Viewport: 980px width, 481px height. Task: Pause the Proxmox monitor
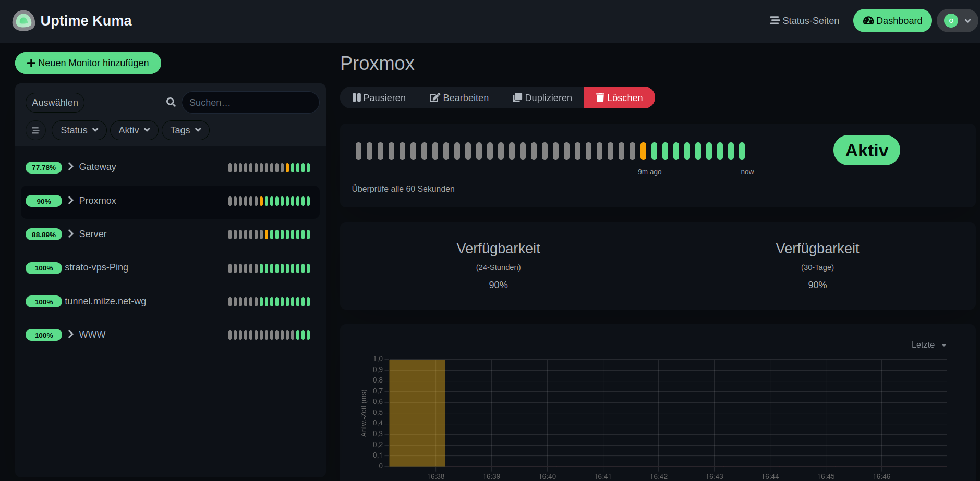[x=379, y=97]
